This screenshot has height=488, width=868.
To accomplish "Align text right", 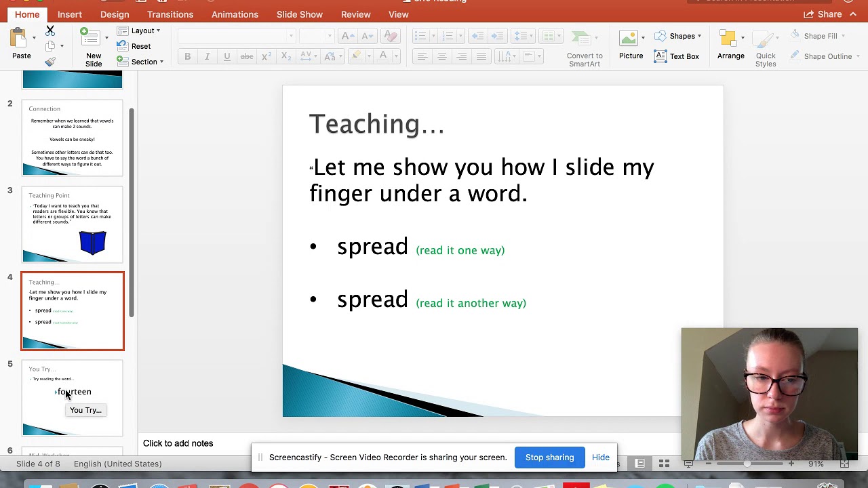I will tap(461, 56).
